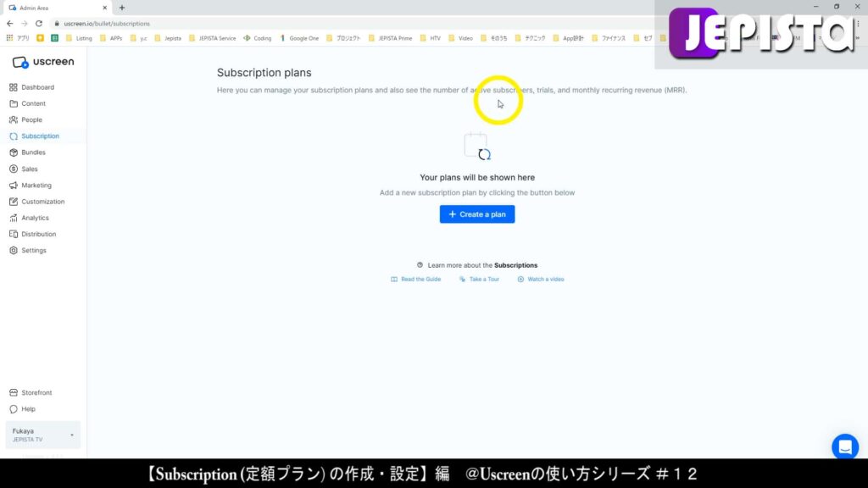Click the address bar URL
The height and width of the screenshot is (488, 868).
click(x=107, y=24)
